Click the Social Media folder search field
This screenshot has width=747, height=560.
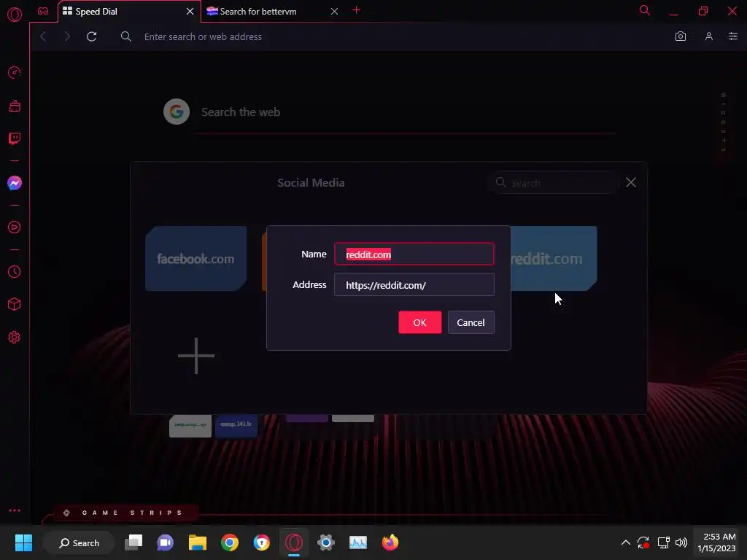point(553,183)
